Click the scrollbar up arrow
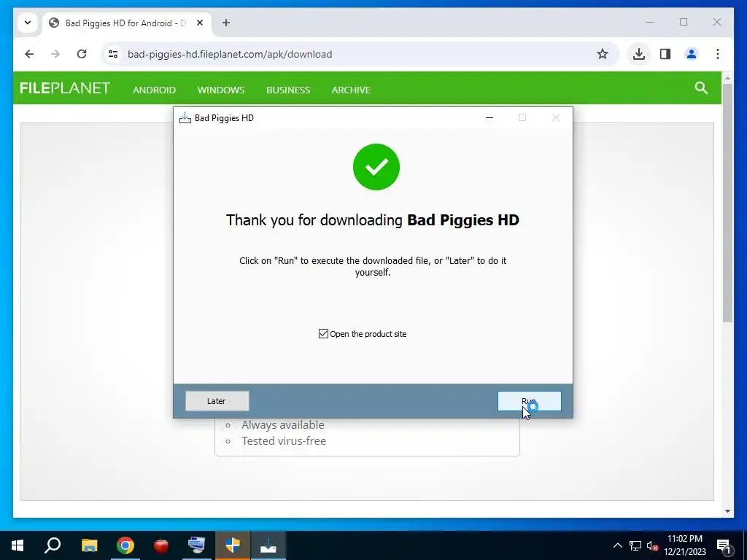The width and height of the screenshot is (747, 560). coord(727,78)
